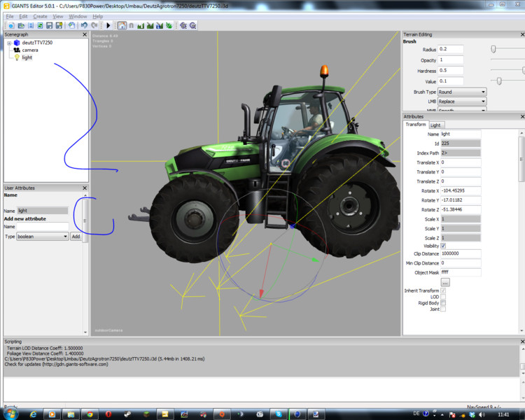Open the File menu
Screen dimensions: 525x420
pyautogui.click(x=10, y=16)
